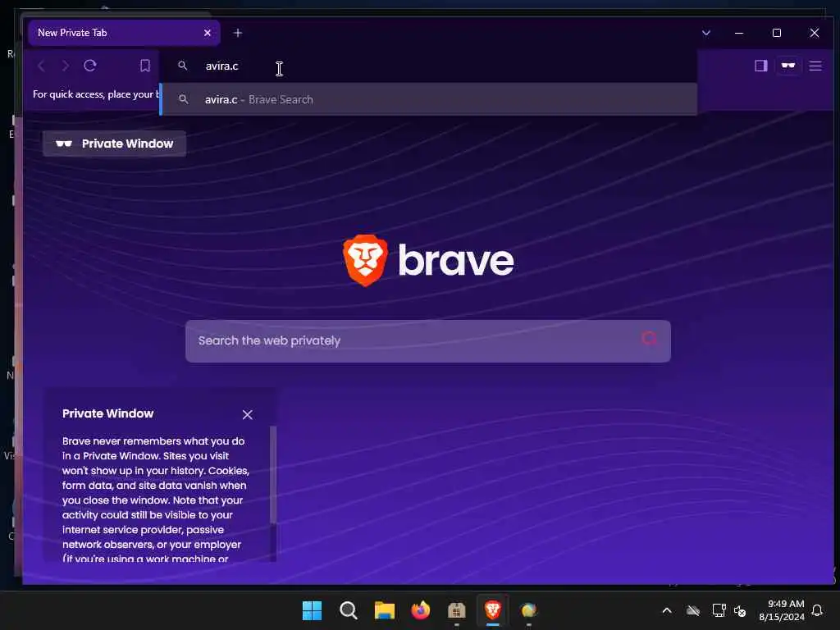
Task: Click the OneDrive cloud tray icon
Action: tap(693, 610)
